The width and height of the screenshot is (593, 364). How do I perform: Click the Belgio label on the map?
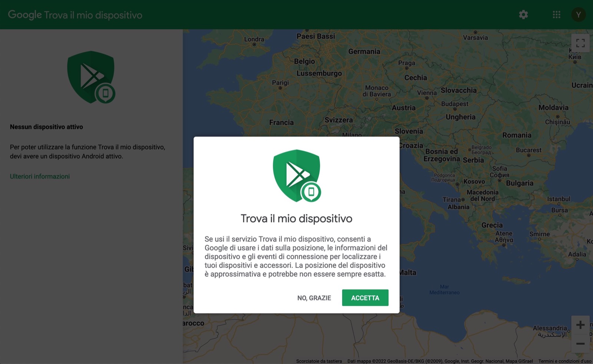304,62
